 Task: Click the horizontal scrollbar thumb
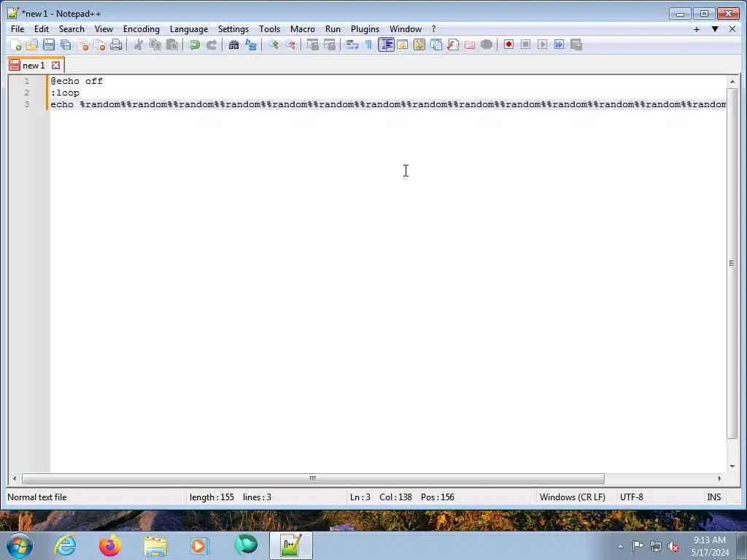[x=312, y=478]
